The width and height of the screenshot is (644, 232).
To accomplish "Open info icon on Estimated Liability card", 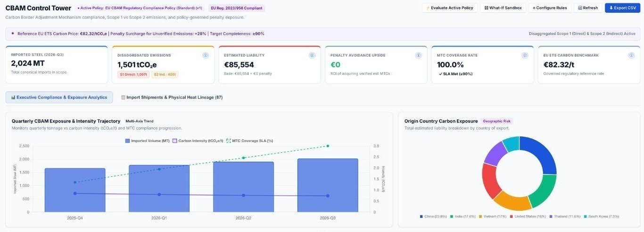I will pos(312,55).
